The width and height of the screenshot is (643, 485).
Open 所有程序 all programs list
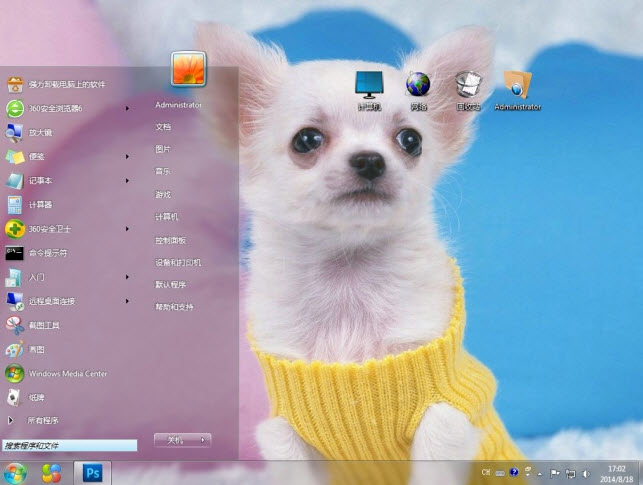pos(43,420)
